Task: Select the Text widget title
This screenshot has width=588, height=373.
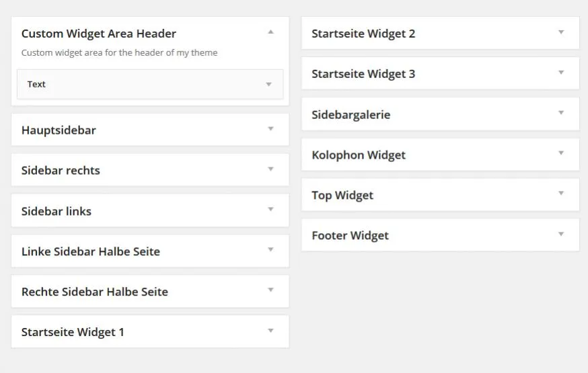Action: click(36, 84)
